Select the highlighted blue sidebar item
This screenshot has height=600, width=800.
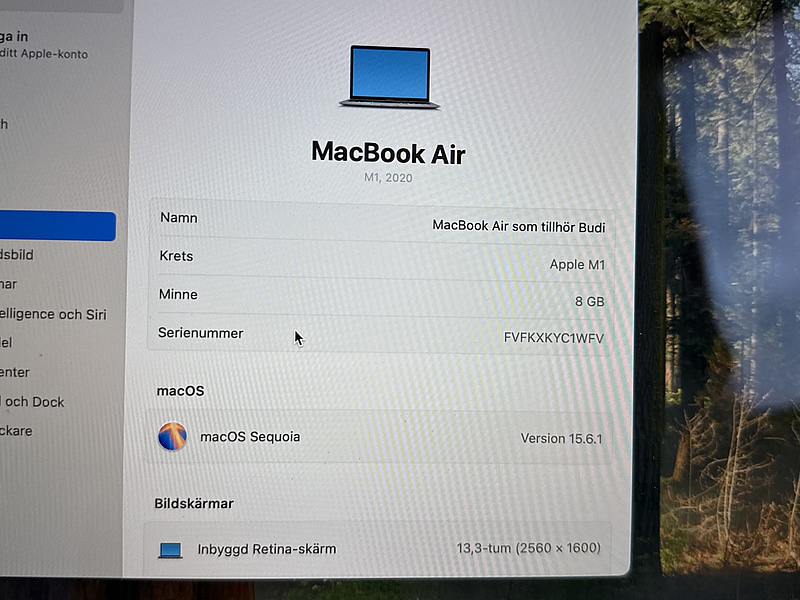pyautogui.click(x=58, y=226)
